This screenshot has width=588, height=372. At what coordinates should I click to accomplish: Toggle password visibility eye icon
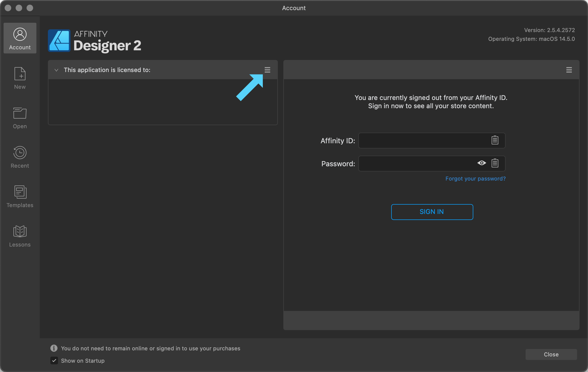(x=482, y=163)
